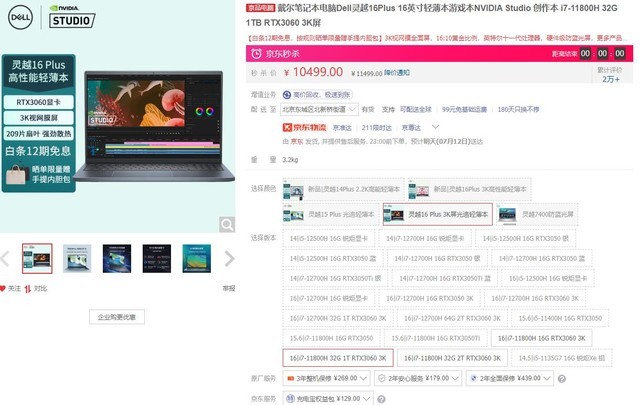Select second product thumbnail of laptop
640x405 pixels.
[77, 258]
